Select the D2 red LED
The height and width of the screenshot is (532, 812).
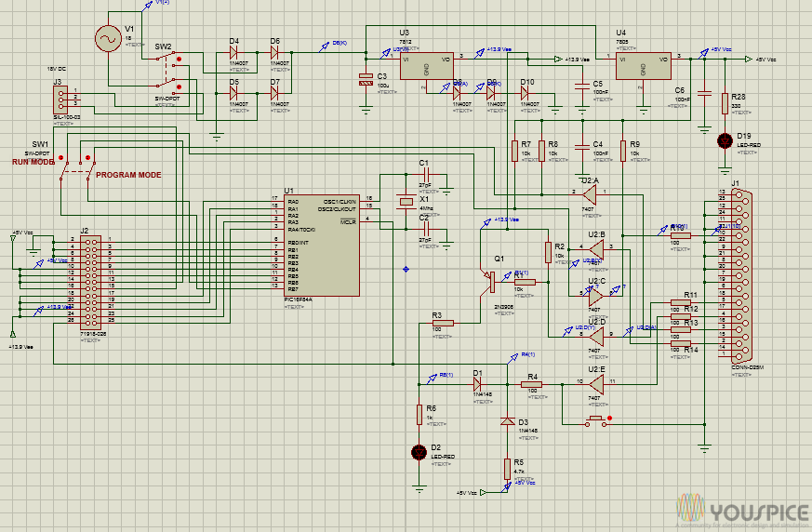pos(419,452)
